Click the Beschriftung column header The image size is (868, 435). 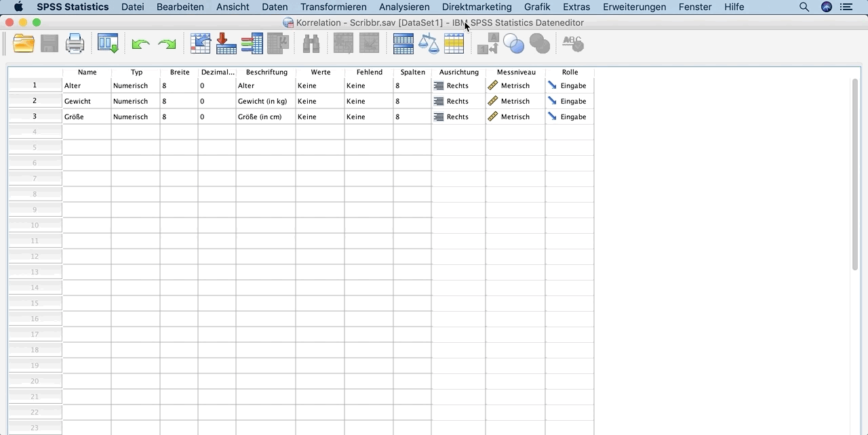(x=267, y=72)
